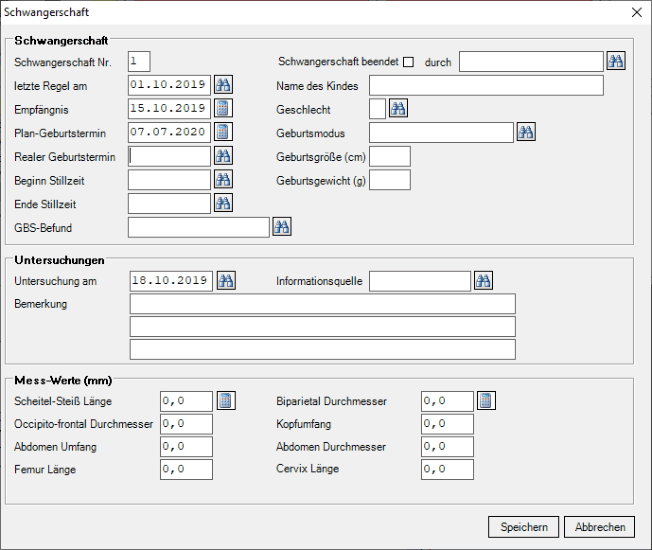Viewport: 652px width, 550px height.
Task: Click the letzte Regel am date field
Action: [169, 85]
